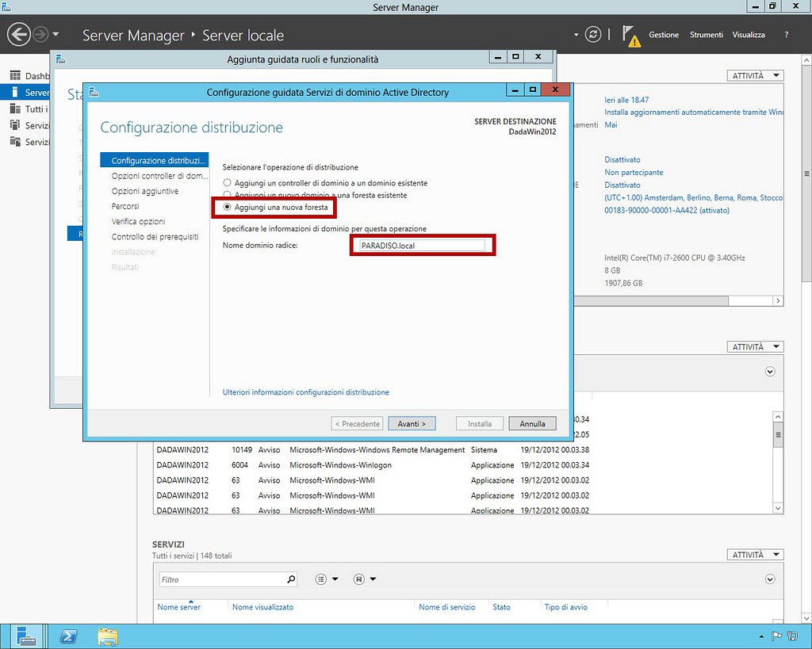Click the Installa button
This screenshot has height=649, width=812.
[480, 423]
